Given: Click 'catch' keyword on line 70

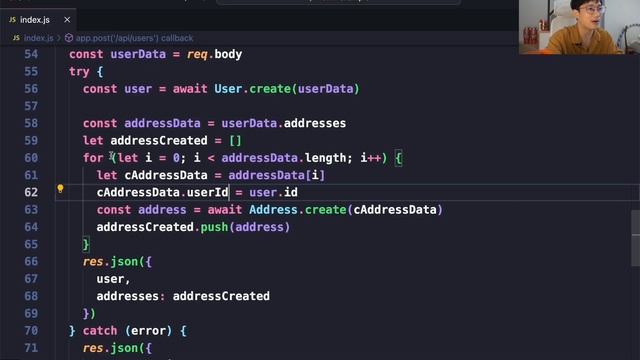Looking at the screenshot, I should (x=100, y=331).
